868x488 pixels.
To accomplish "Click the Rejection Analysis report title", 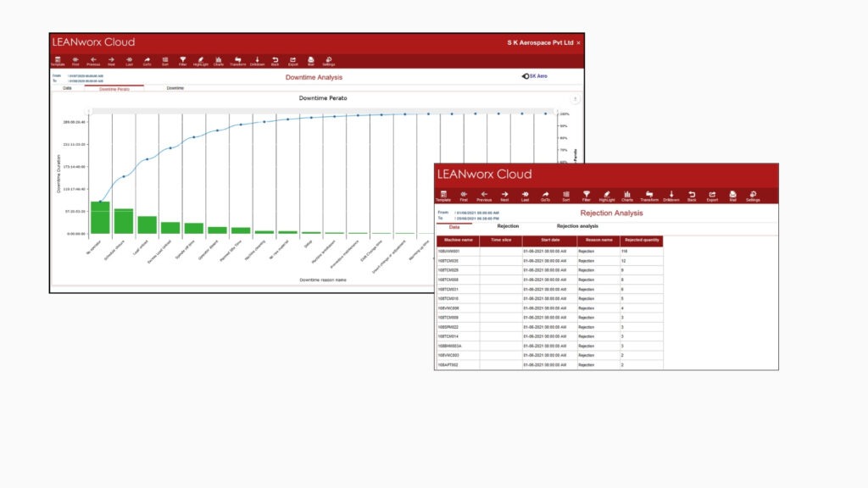I will tap(611, 213).
